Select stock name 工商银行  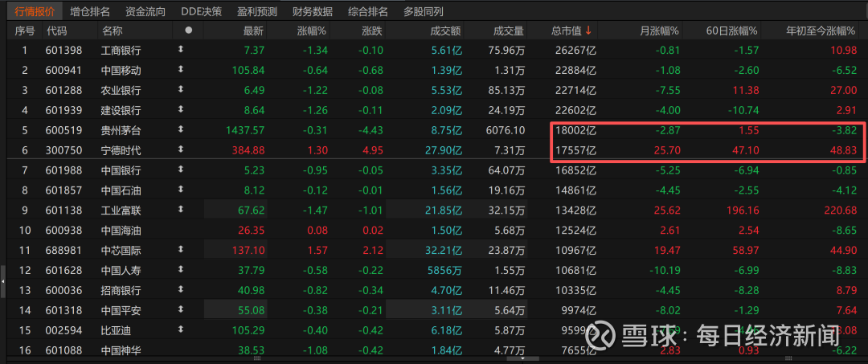tap(121, 51)
